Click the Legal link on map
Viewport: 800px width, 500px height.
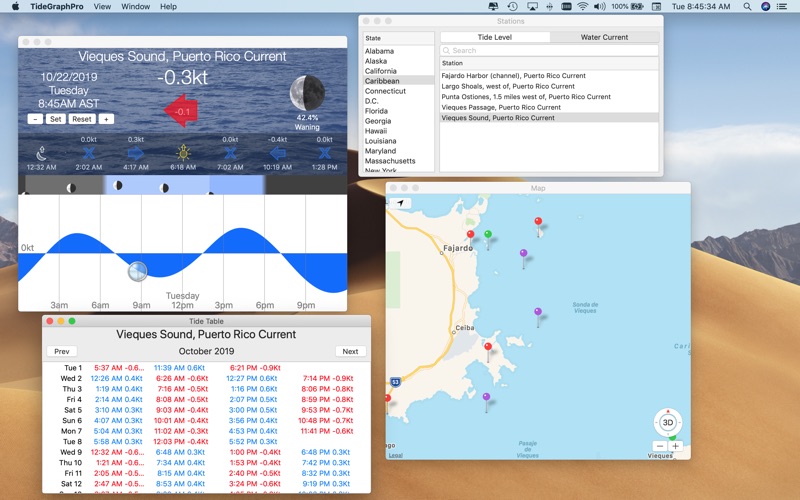coord(395,455)
